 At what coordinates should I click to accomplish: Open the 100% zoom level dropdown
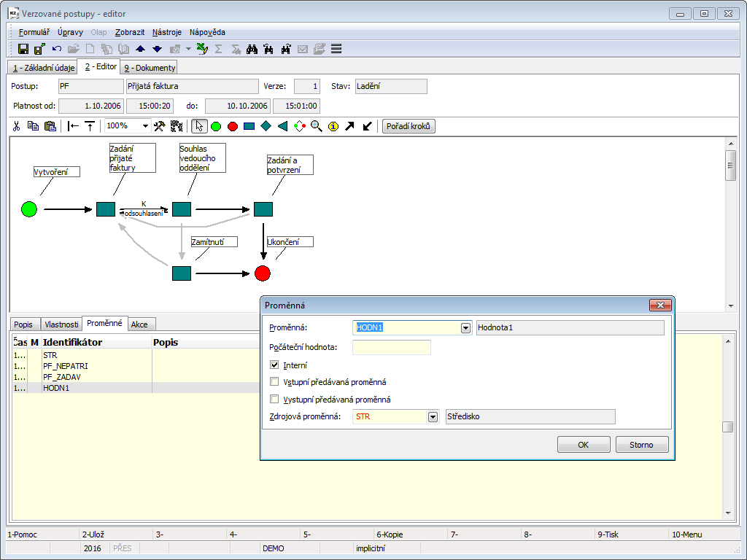(x=145, y=126)
